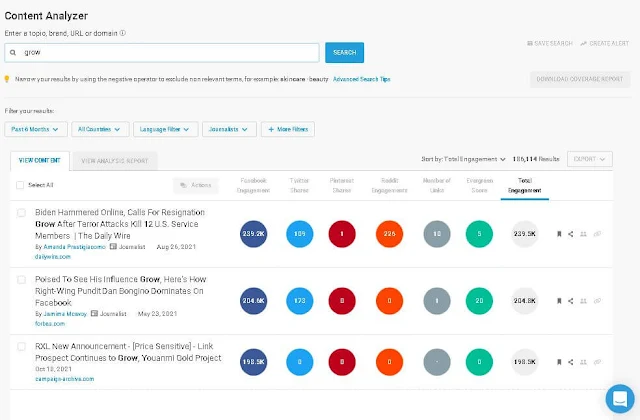Click the backlinks icon for the Biden Hammered article
Viewport: 640px width, 420px height.
click(x=597, y=234)
